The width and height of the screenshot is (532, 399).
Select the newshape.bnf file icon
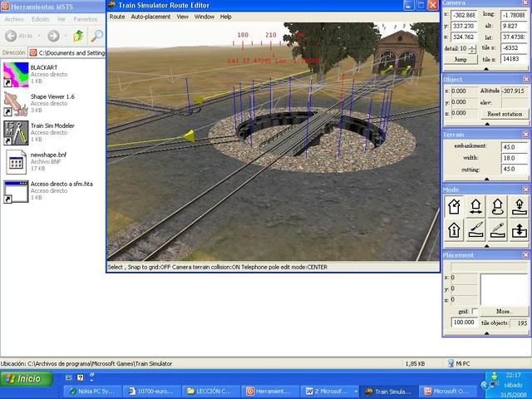point(15,160)
